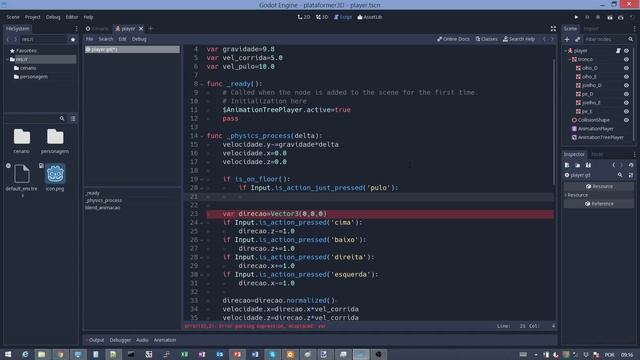This screenshot has height=360, width=640.
Task: Open Inspector object history icon
Action: pos(631,165)
